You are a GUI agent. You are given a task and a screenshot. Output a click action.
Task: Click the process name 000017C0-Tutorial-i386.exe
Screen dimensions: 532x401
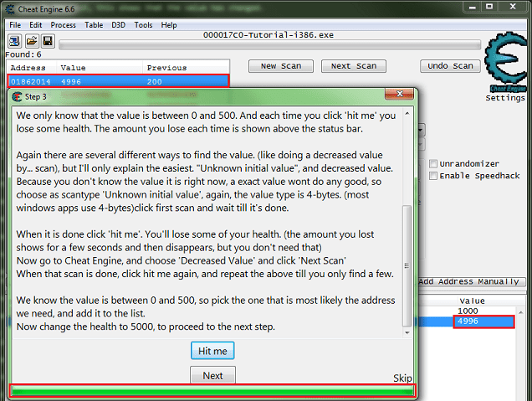(268, 35)
